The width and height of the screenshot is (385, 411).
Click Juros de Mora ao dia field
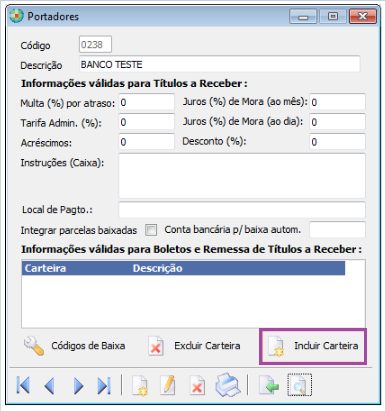coord(337,122)
